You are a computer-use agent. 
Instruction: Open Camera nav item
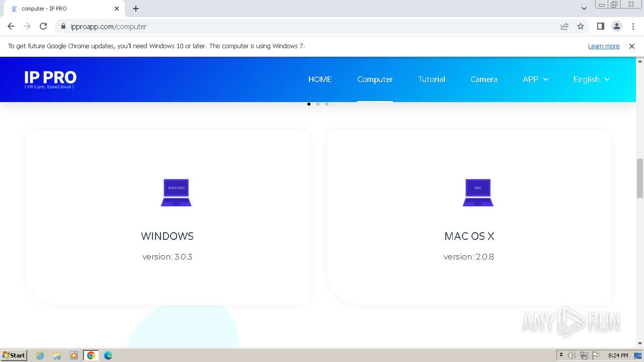click(x=484, y=79)
